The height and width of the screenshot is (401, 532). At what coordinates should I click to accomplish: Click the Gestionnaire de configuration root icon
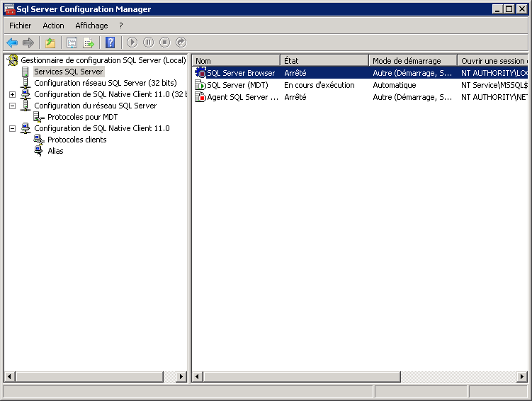(13, 60)
